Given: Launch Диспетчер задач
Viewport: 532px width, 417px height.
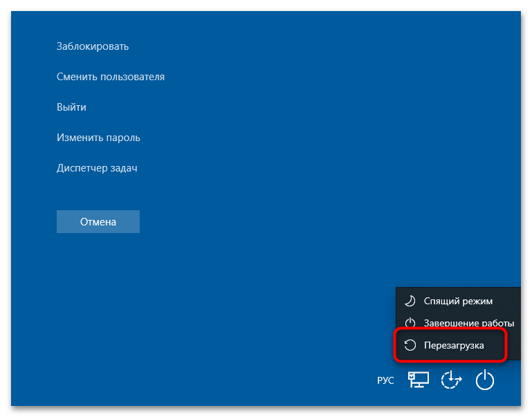Looking at the screenshot, I should (x=97, y=168).
